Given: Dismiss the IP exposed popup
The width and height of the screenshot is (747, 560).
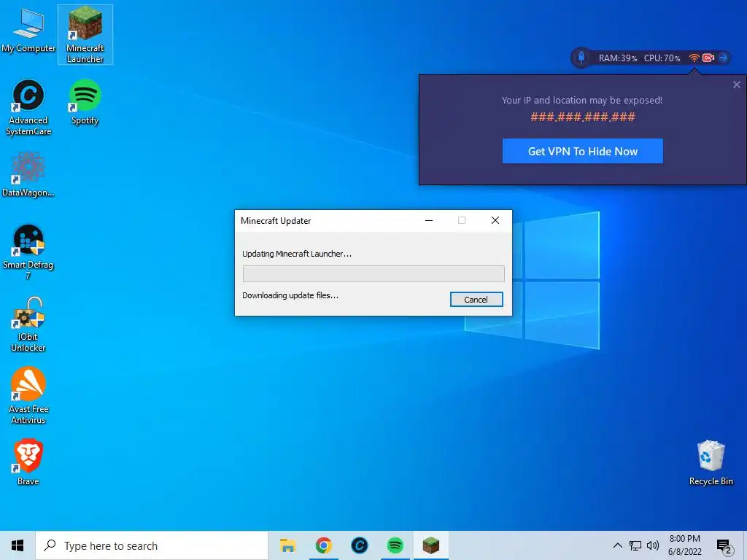Looking at the screenshot, I should (x=737, y=85).
